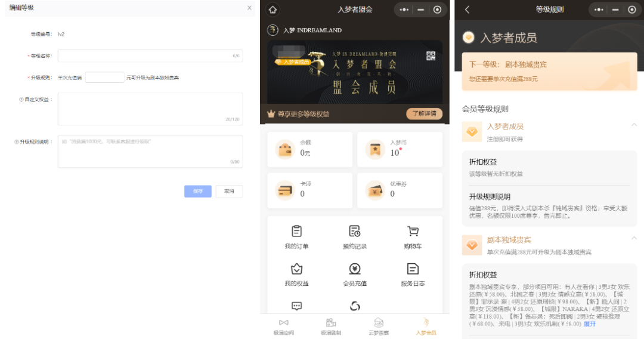
Task: Click the 入梦币 value 10
Action: [x=395, y=153]
